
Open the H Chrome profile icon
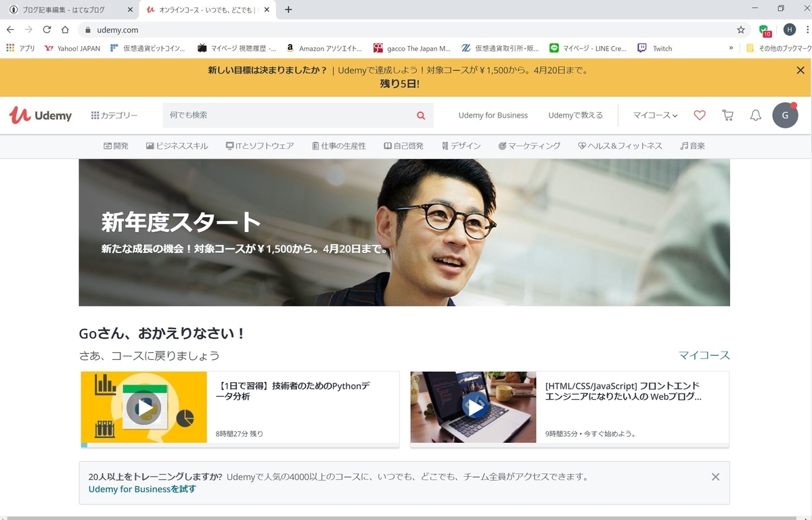[789, 30]
